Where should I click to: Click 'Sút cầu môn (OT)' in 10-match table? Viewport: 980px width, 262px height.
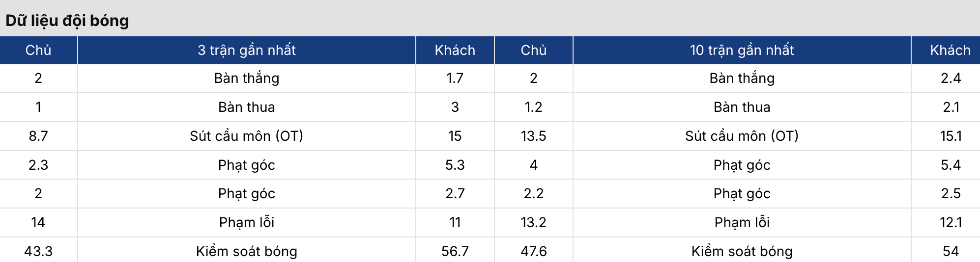[x=742, y=136]
